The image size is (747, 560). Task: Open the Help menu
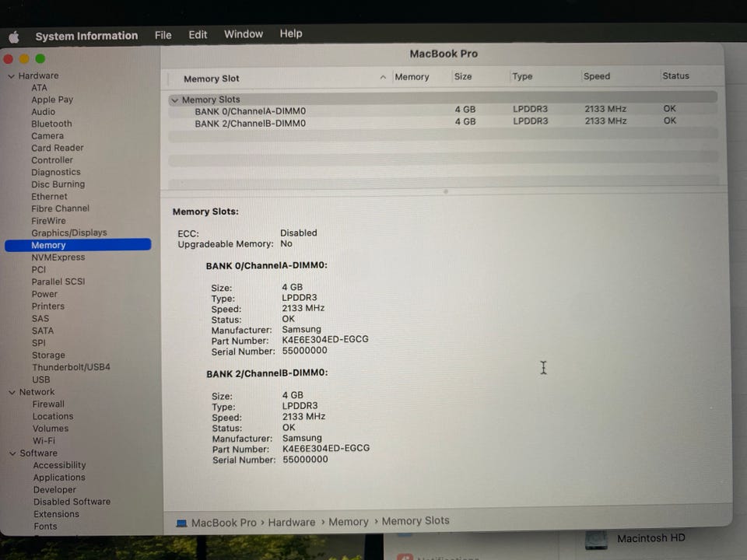pyautogui.click(x=290, y=33)
